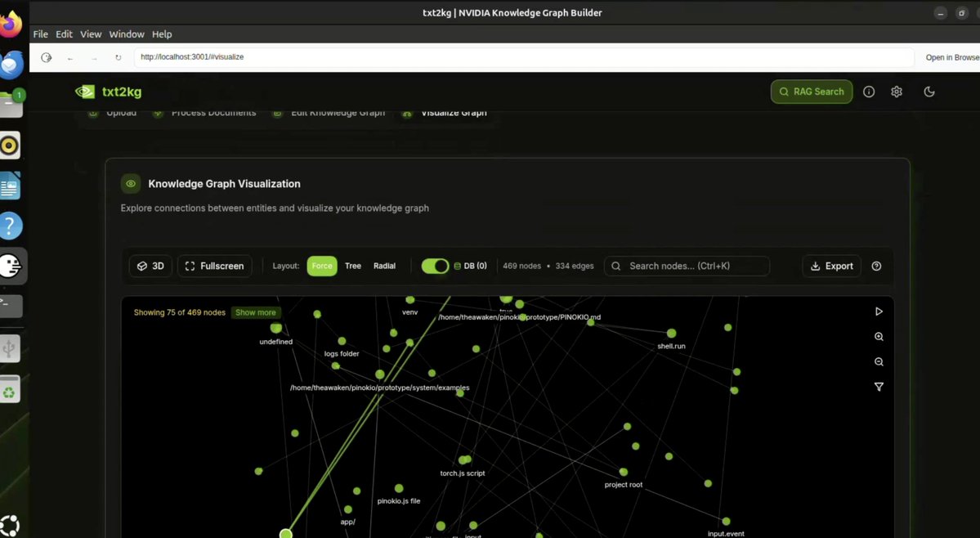Select the logs folder node
The image size is (980, 538).
(342, 341)
